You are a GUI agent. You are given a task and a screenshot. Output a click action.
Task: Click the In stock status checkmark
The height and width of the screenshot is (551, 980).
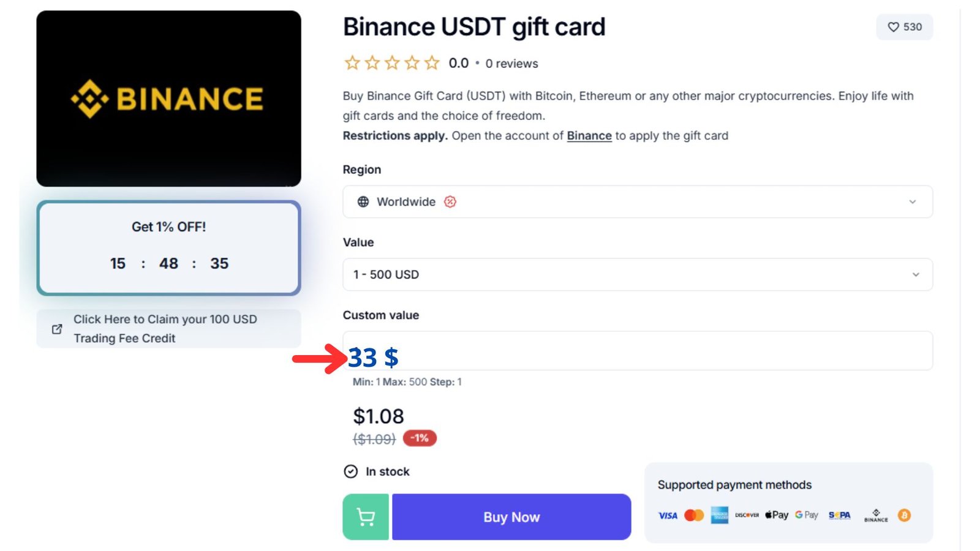(x=350, y=471)
